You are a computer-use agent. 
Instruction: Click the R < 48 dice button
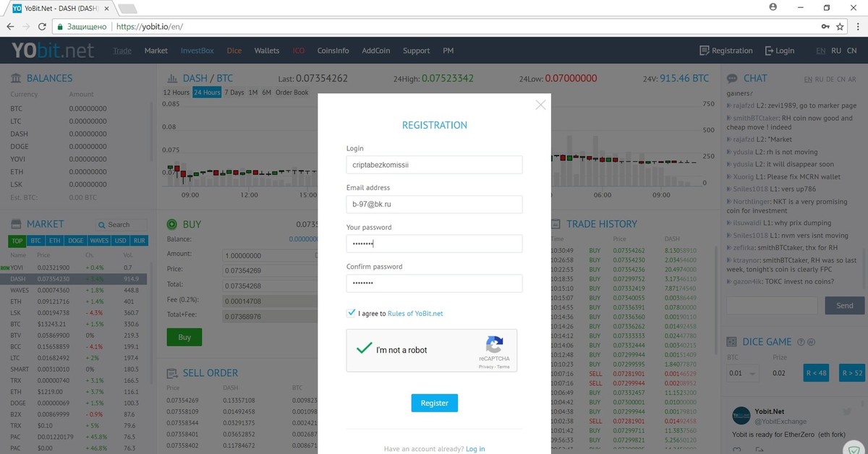[x=816, y=373]
